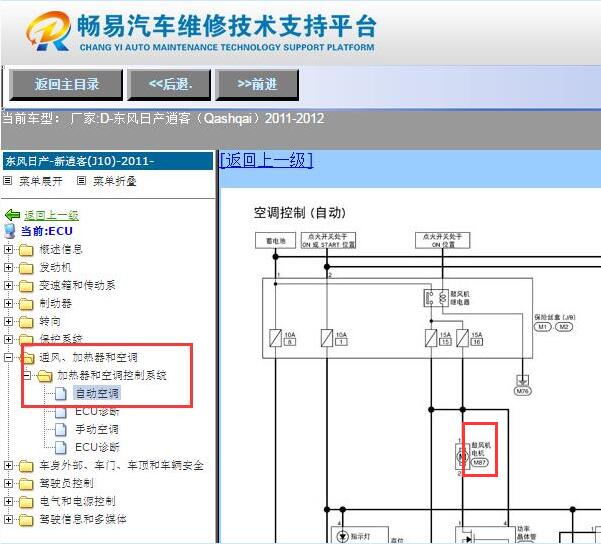601x544 pixels.
Task: Click the folder icon next to 制动器
Action: 26,304
